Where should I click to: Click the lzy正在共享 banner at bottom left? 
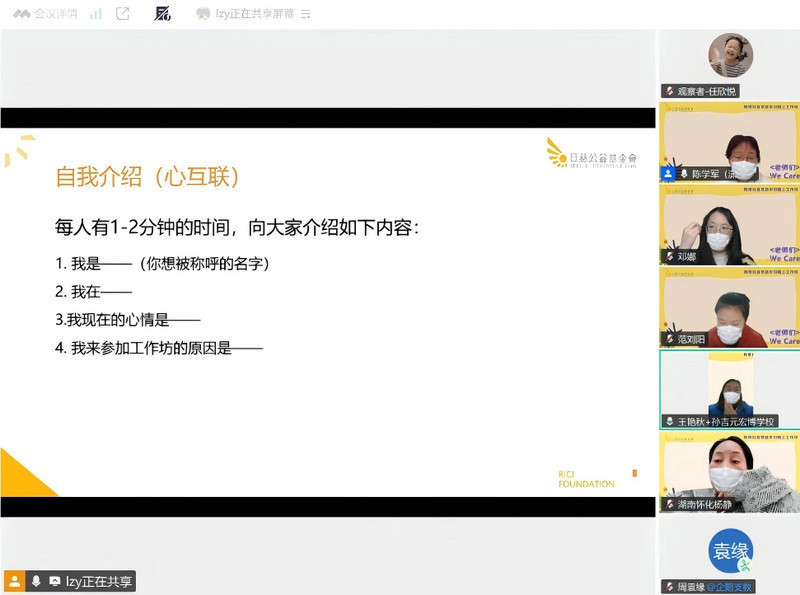100,581
